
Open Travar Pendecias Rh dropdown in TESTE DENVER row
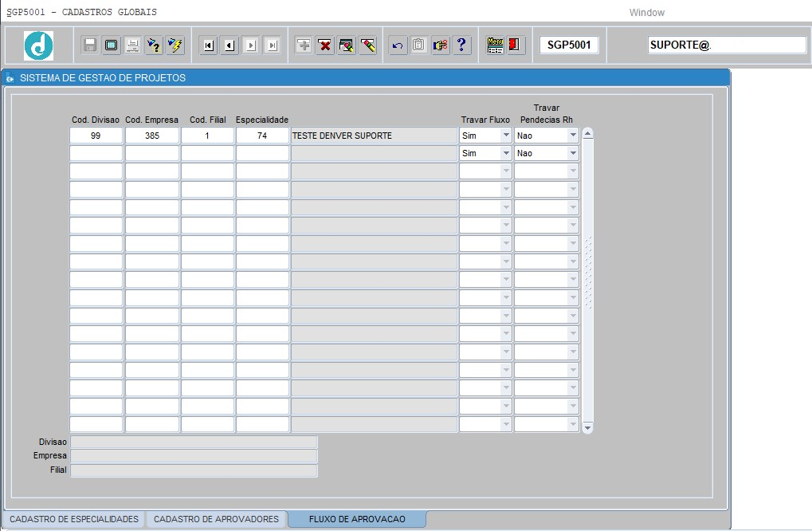(x=573, y=136)
